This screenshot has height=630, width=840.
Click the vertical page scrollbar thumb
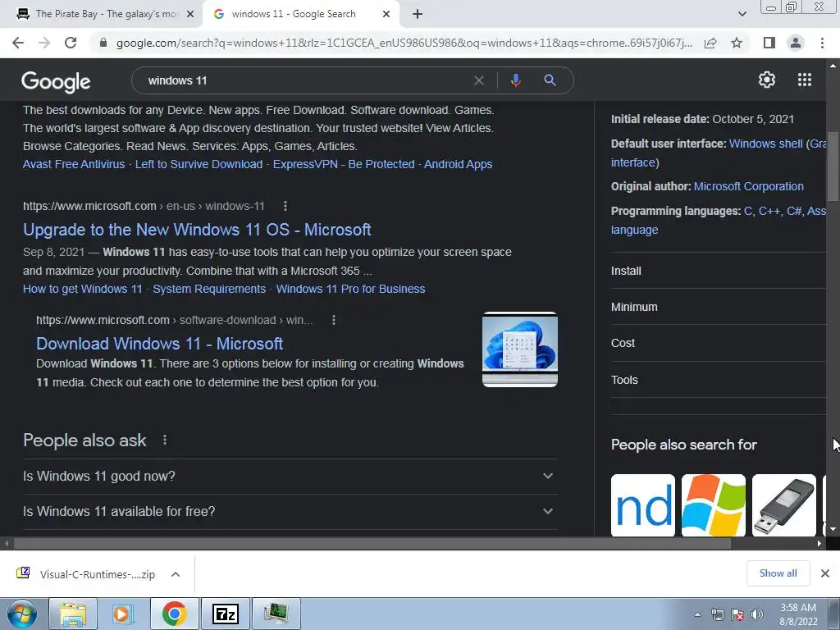pyautogui.click(x=833, y=166)
